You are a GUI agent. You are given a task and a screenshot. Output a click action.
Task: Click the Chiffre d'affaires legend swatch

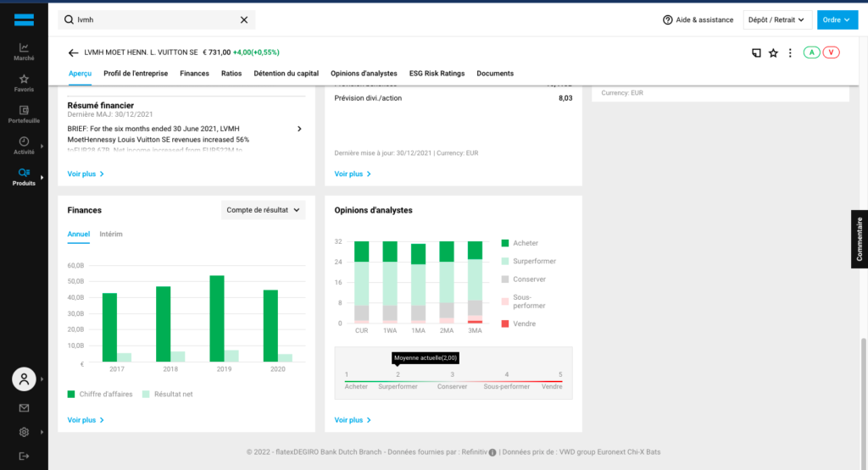(71, 395)
